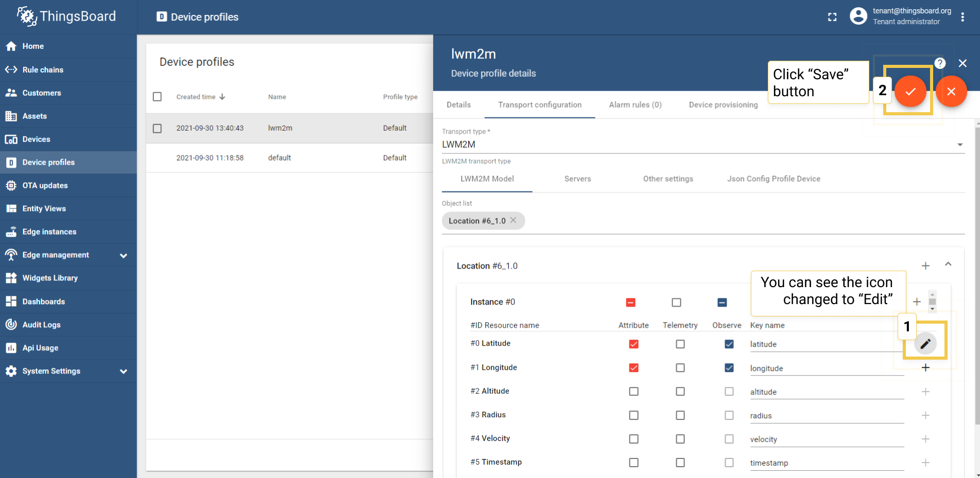This screenshot has width=980, height=478.
Task: Go to Entity Views
Action: pyautogui.click(x=68, y=208)
